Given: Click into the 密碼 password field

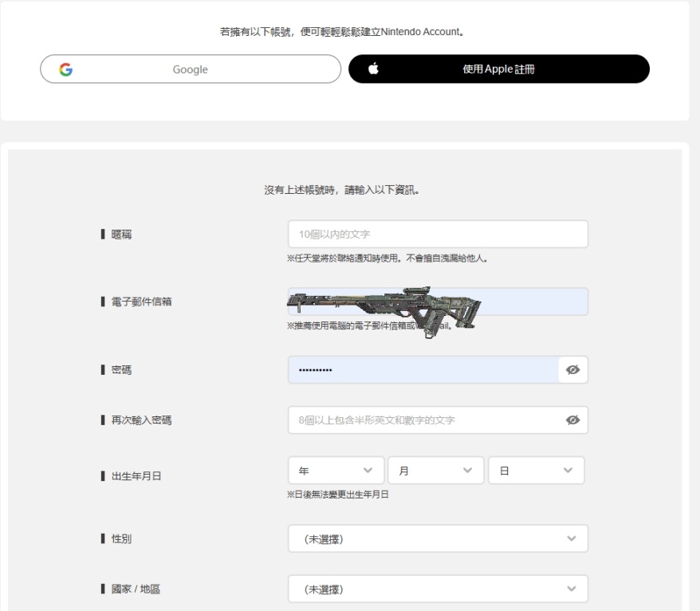Looking at the screenshot, I should click(423, 370).
